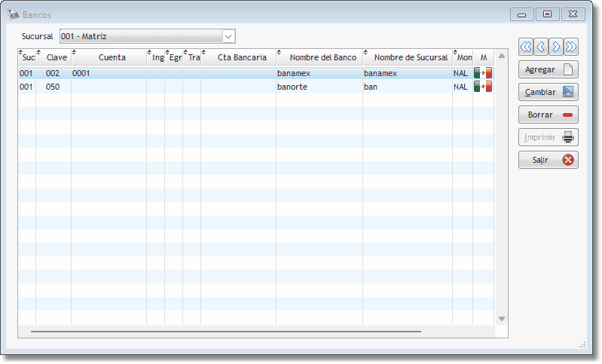Click clave 050 cell
This screenshot has width=602, height=364.
coord(53,87)
